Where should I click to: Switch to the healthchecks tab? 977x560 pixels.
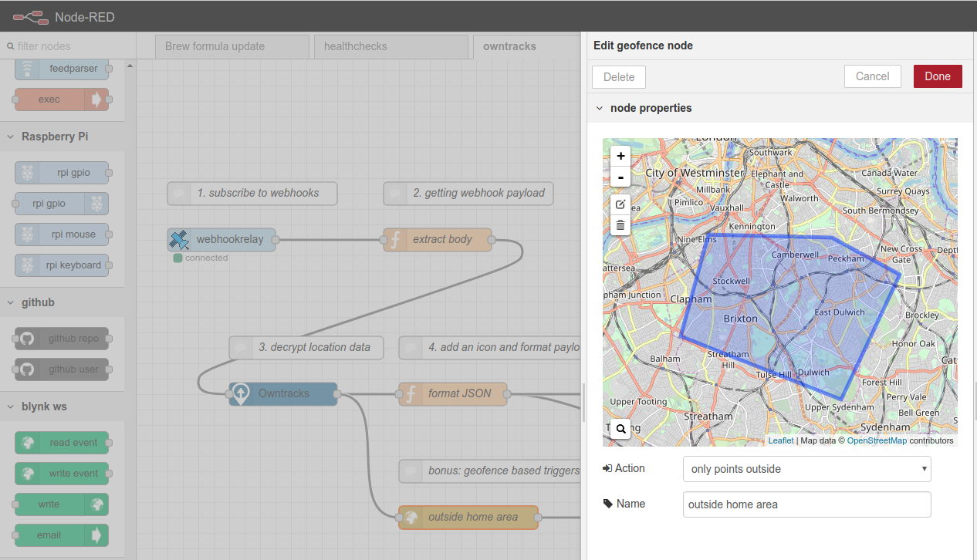click(390, 46)
